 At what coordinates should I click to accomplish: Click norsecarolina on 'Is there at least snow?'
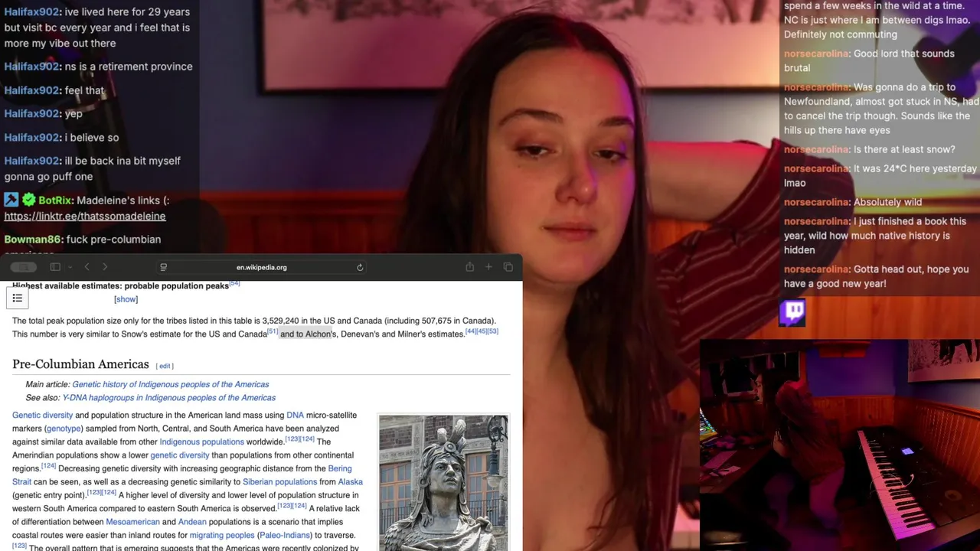point(817,149)
